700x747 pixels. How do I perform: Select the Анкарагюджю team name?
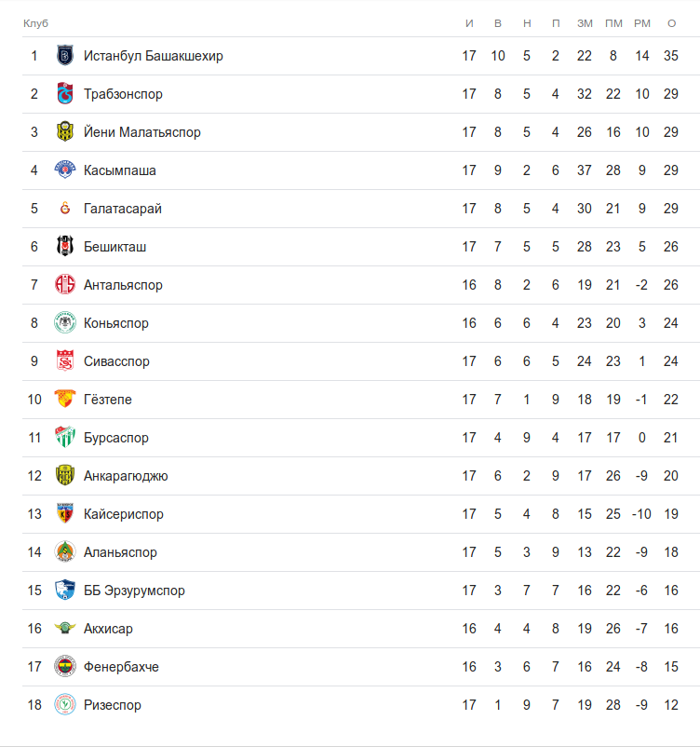click(126, 476)
